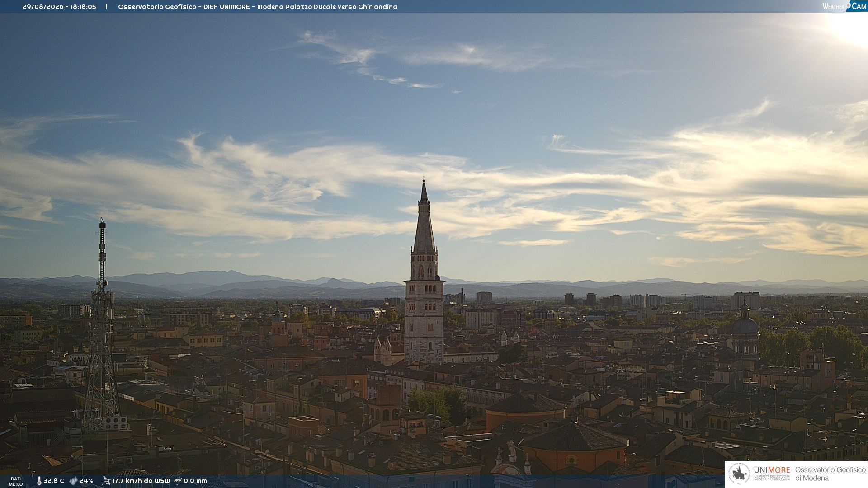Click the 0.0 mm rainfall value

click(195, 481)
